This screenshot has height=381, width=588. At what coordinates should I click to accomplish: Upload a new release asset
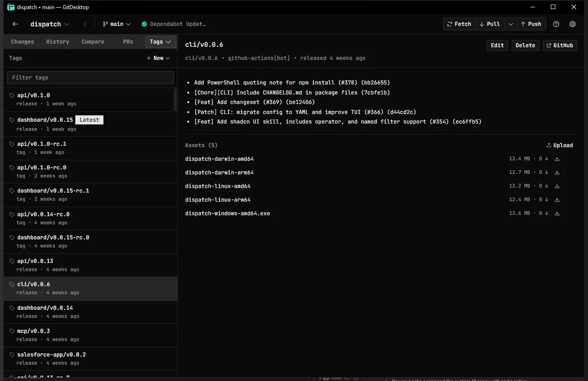560,145
